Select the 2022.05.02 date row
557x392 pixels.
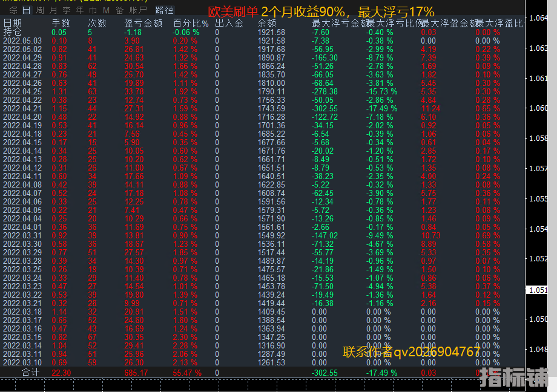coord(22,50)
